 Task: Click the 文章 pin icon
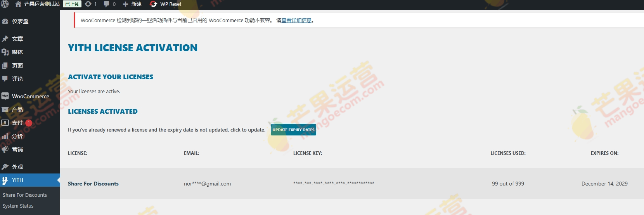[5, 39]
